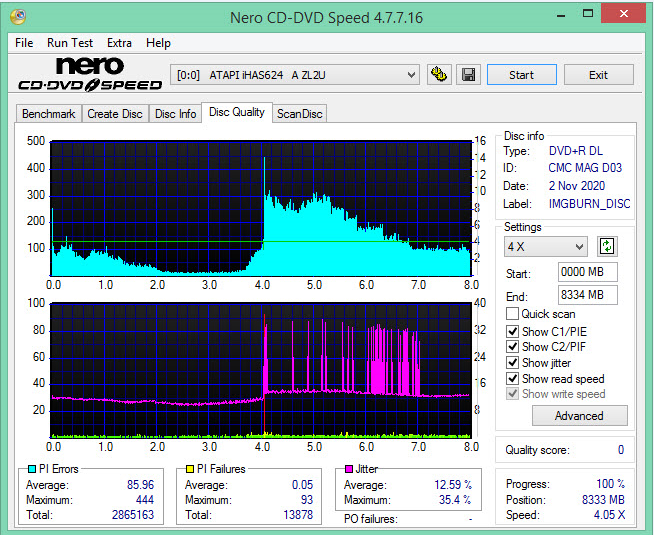
Task: Click the Start button
Action: point(521,75)
